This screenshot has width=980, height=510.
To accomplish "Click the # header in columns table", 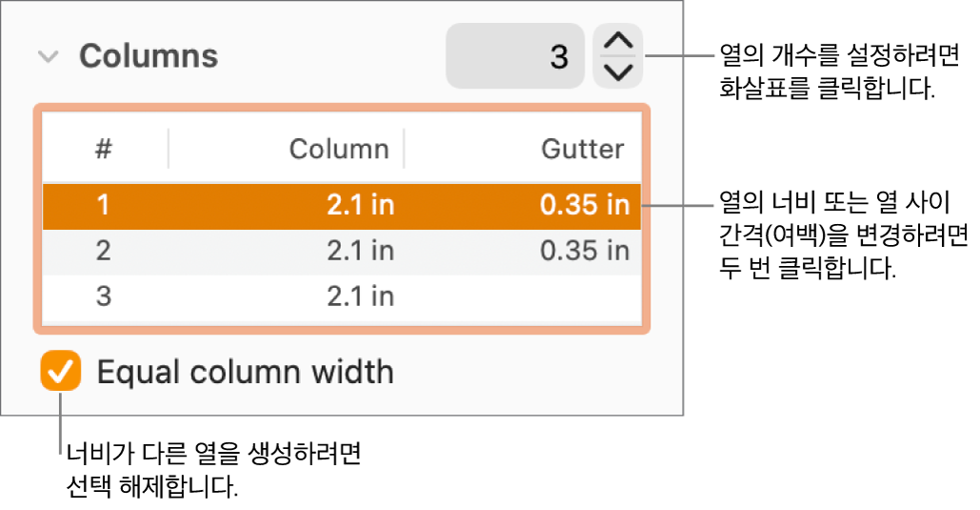I will [104, 149].
